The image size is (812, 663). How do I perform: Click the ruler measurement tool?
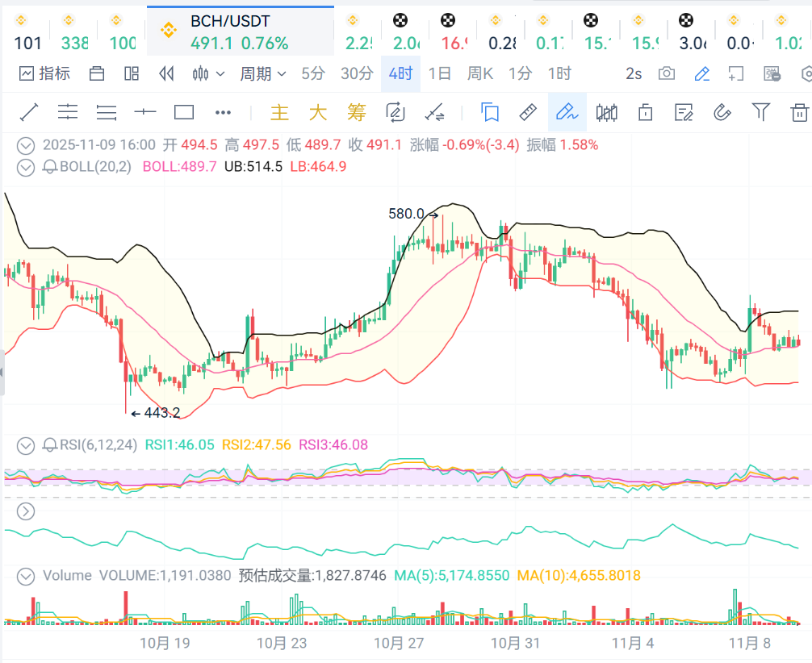[528, 112]
